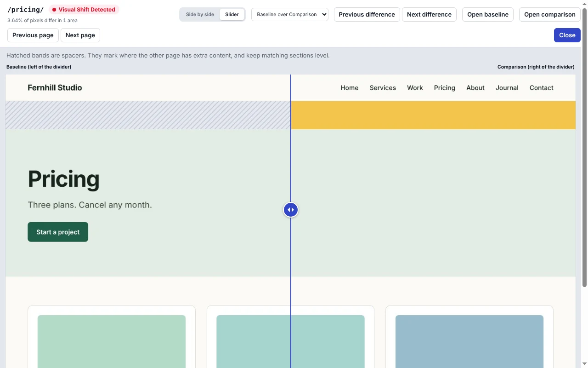Click the green first pricing card image
Viewport: 588px width, 368px height.
coord(112,341)
